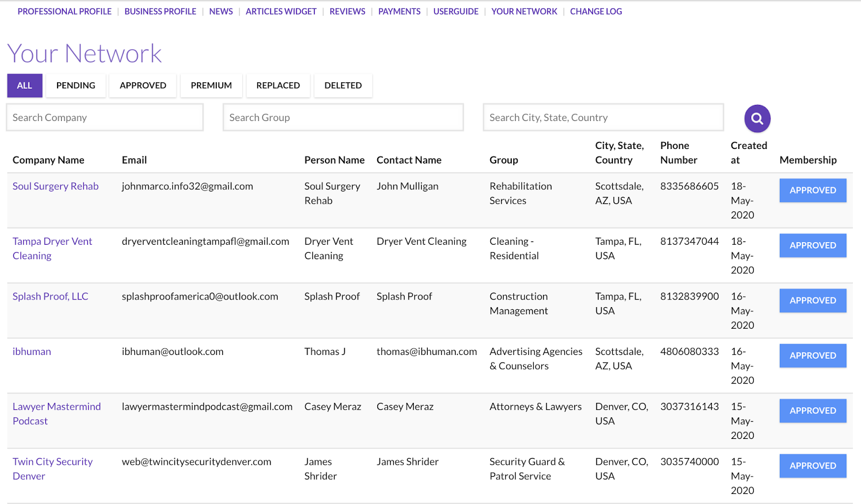Open the Professional Profile menu item
Viewport: 861px width, 504px height.
(65, 11)
